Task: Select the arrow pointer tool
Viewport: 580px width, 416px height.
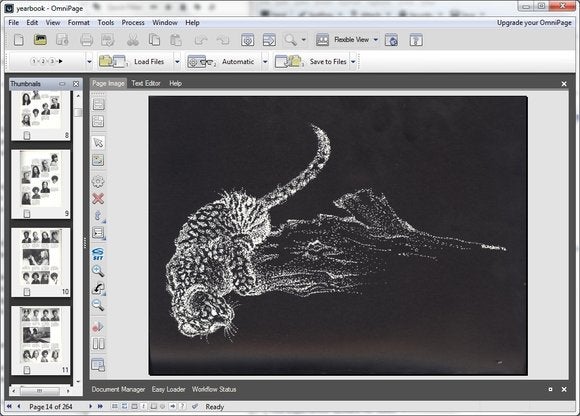Action: point(98,143)
